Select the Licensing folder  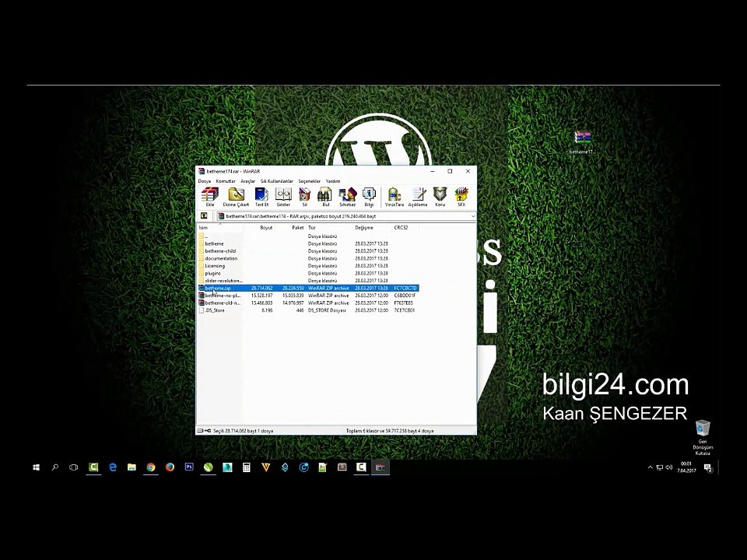coord(308,266)
